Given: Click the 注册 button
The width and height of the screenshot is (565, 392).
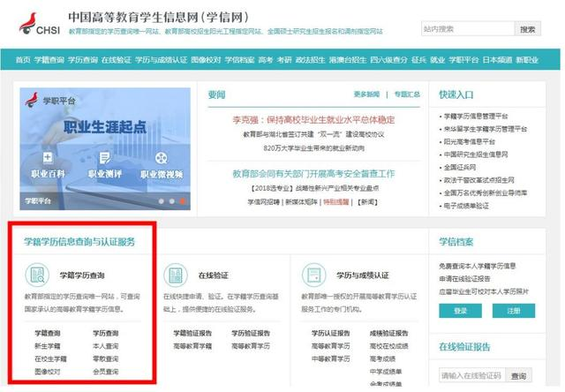Looking at the screenshot, I should (514, 311).
